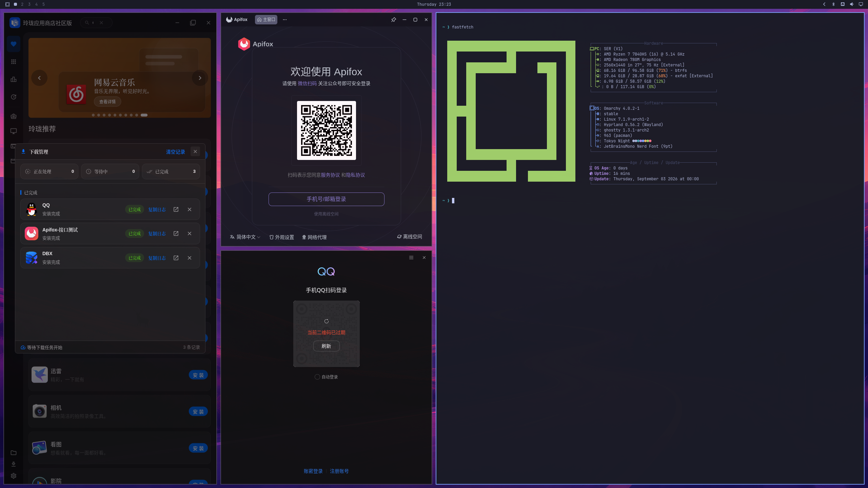The height and width of the screenshot is (488, 868).
Task: Install 迅雷 from the store list
Action: coord(198,375)
